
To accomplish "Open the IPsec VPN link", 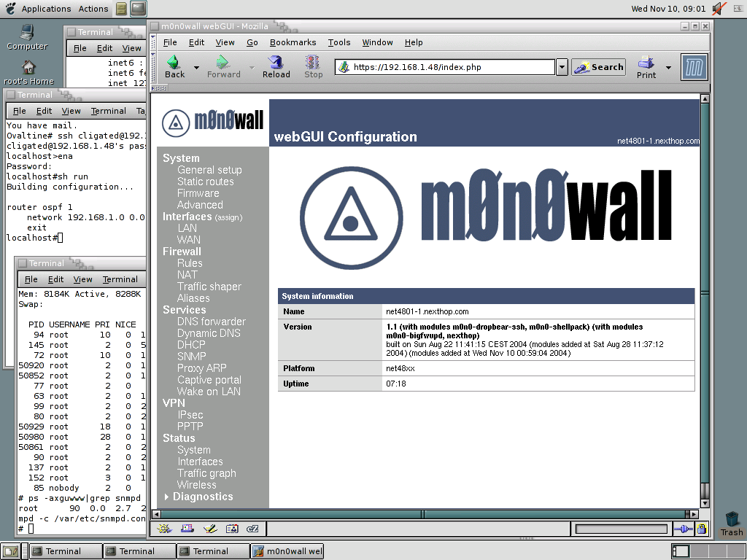I will pos(190,415).
